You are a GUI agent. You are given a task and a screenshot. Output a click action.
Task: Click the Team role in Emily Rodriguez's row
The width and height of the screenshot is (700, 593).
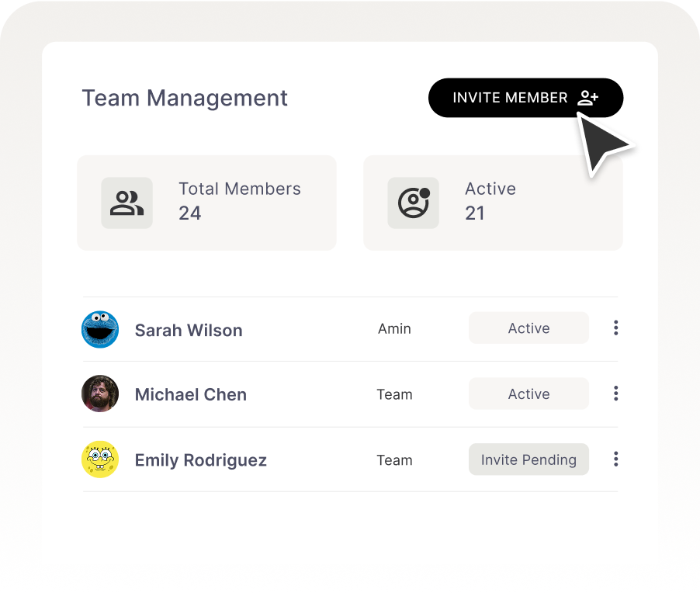click(x=394, y=460)
